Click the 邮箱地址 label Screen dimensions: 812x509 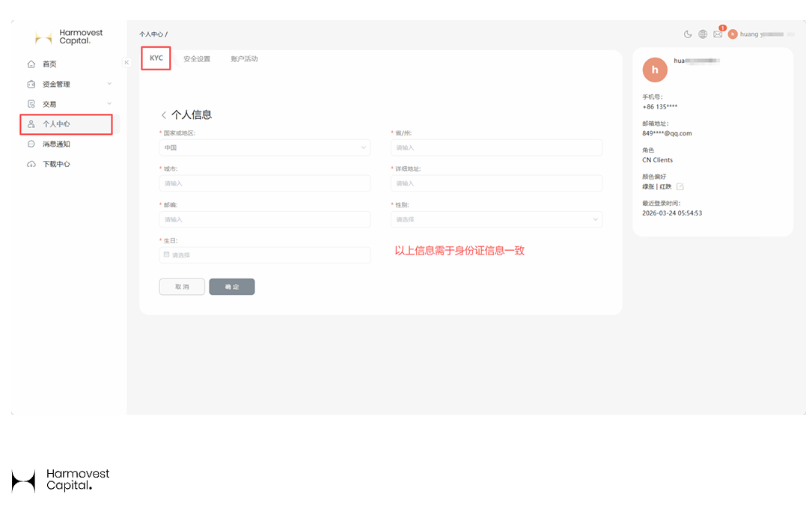point(656,124)
